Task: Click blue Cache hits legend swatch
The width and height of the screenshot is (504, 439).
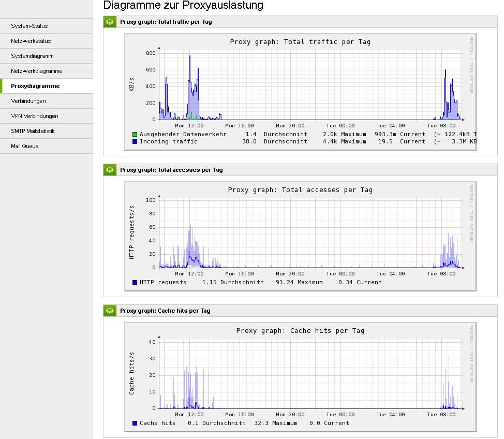Action: click(135, 423)
